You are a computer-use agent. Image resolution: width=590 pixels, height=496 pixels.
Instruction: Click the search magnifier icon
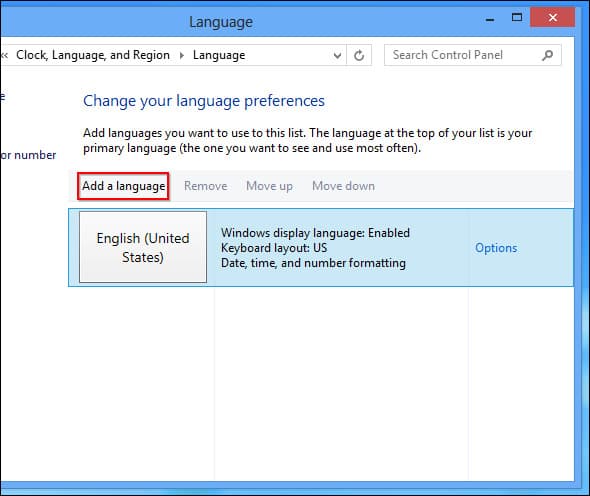(548, 55)
